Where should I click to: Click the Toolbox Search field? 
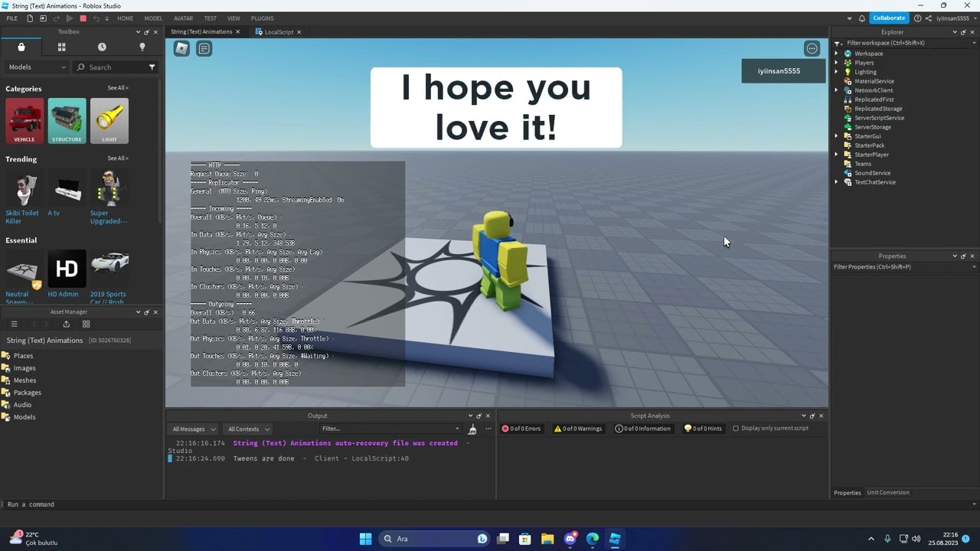pyautogui.click(x=114, y=67)
